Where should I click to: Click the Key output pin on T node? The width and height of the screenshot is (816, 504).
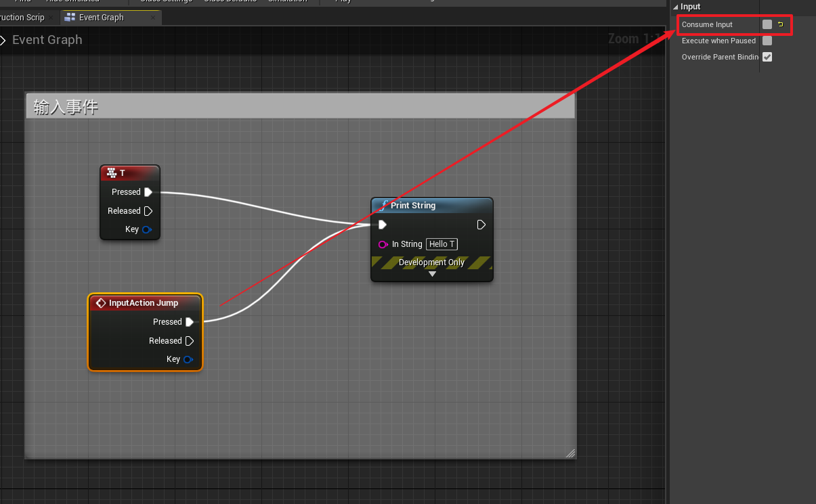(x=146, y=229)
